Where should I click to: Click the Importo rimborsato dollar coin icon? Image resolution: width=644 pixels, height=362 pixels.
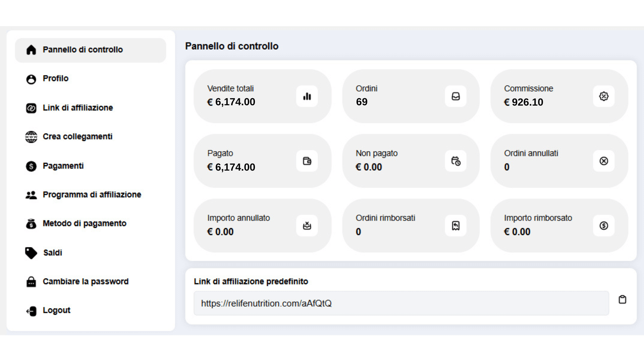(604, 226)
